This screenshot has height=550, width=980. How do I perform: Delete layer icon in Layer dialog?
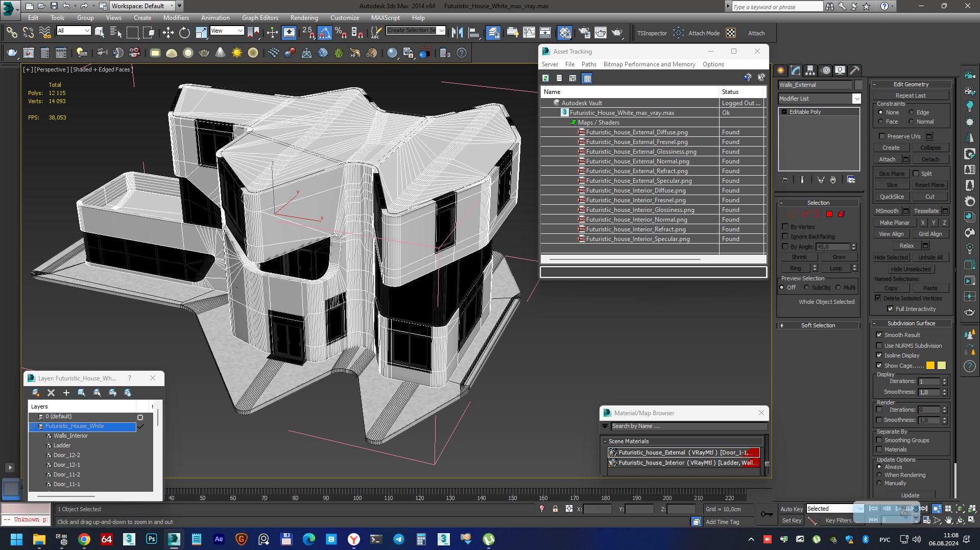tap(51, 393)
